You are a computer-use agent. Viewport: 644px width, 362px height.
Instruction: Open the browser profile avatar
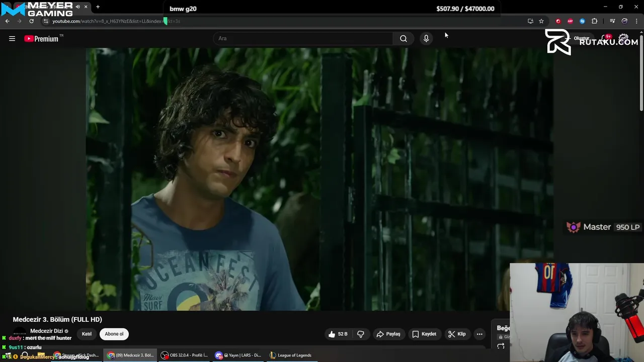coord(624,21)
